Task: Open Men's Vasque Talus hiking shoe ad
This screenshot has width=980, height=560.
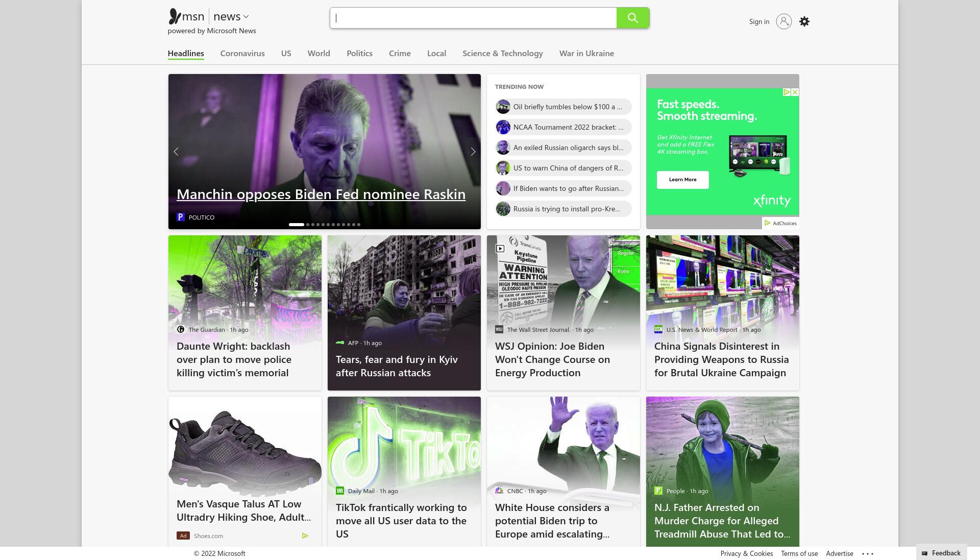Action: (x=243, y=510)
